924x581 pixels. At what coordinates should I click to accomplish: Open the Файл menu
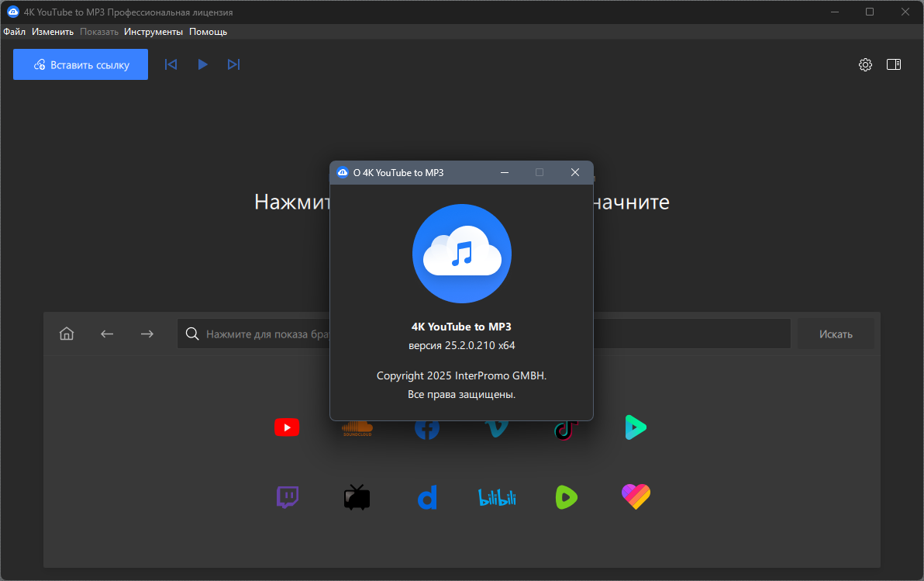(14, 32)
